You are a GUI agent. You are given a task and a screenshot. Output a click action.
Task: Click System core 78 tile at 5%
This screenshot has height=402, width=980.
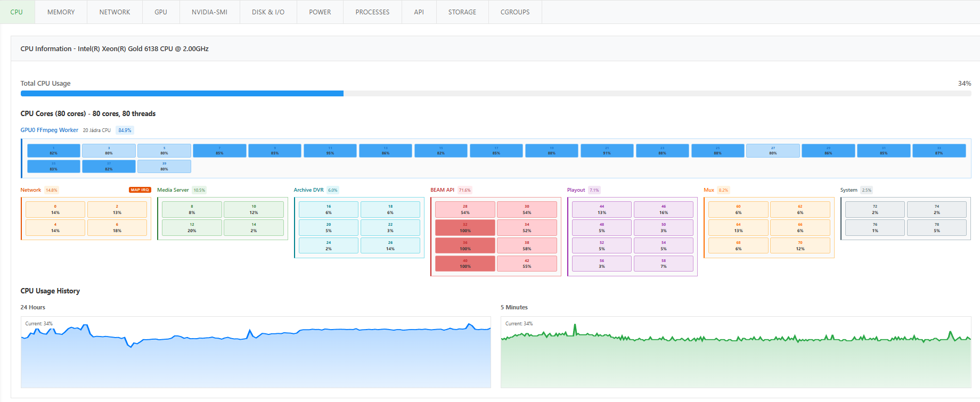coord(937,227)
